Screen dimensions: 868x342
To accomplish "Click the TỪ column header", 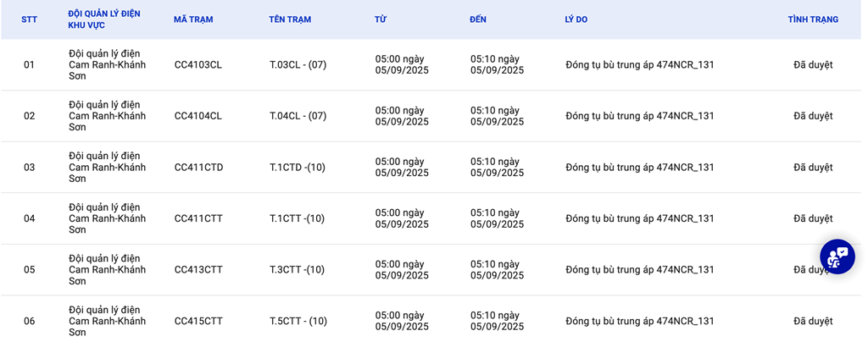I will point(381,19).
